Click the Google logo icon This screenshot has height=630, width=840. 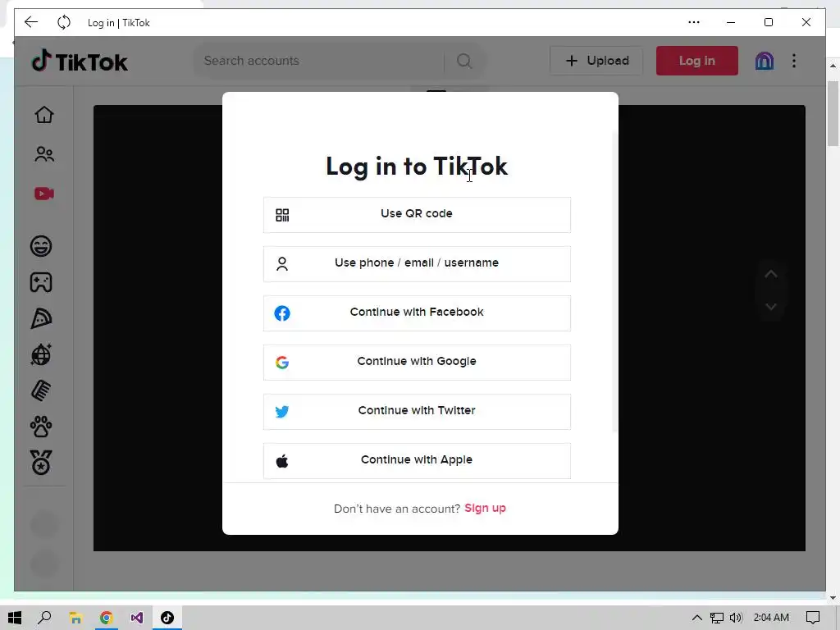click(282, 363)
